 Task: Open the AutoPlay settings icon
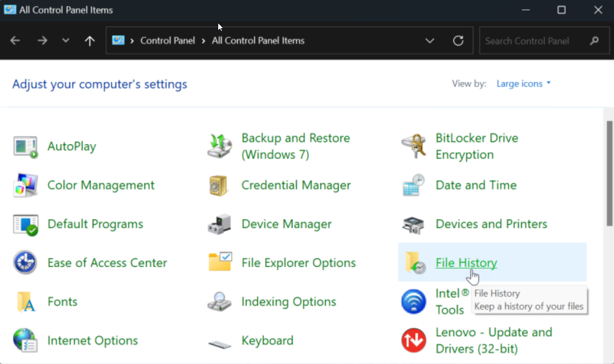[x=72, y=146]
